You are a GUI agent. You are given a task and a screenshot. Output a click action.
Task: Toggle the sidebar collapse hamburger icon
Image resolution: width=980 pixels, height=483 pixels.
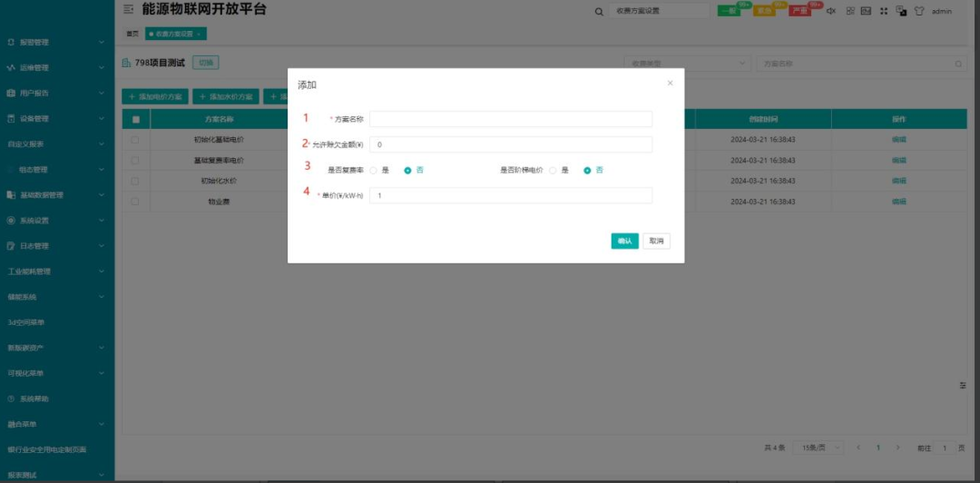tap(128, 9)
